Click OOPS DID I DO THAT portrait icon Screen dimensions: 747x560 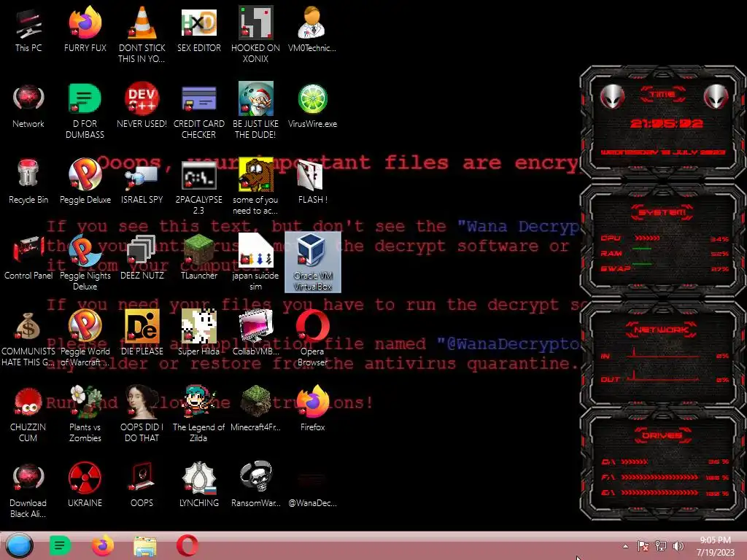tap(142, 413)
